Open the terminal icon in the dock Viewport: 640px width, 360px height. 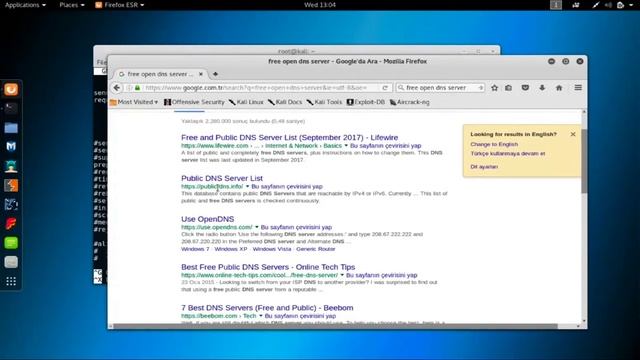coord(11,108)
